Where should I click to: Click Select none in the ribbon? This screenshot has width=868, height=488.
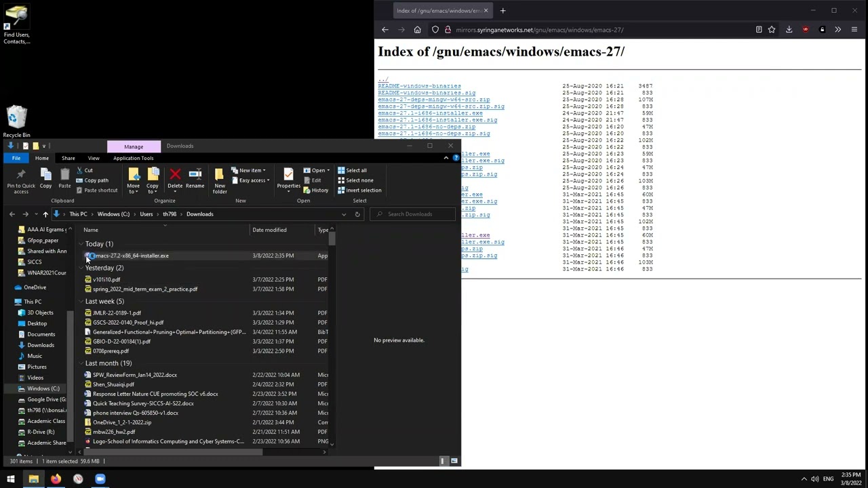tap(355, 180)
